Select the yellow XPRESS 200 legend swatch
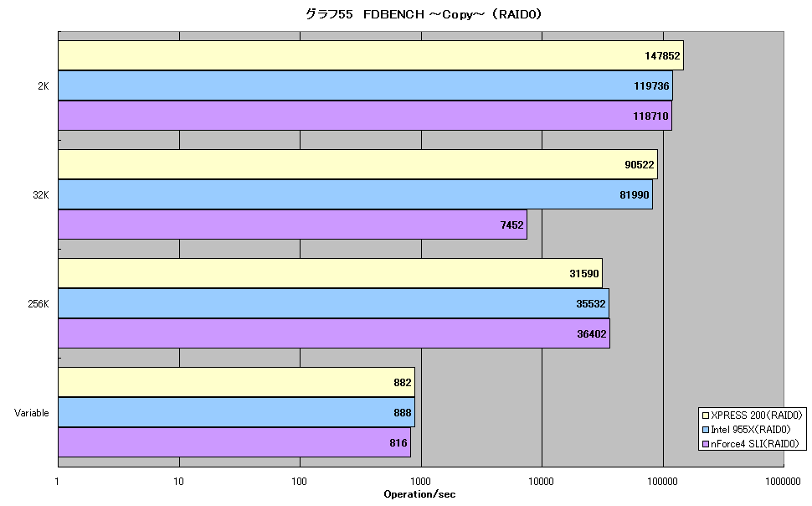This screenshot has height=506, width=812. pos(705,416)
